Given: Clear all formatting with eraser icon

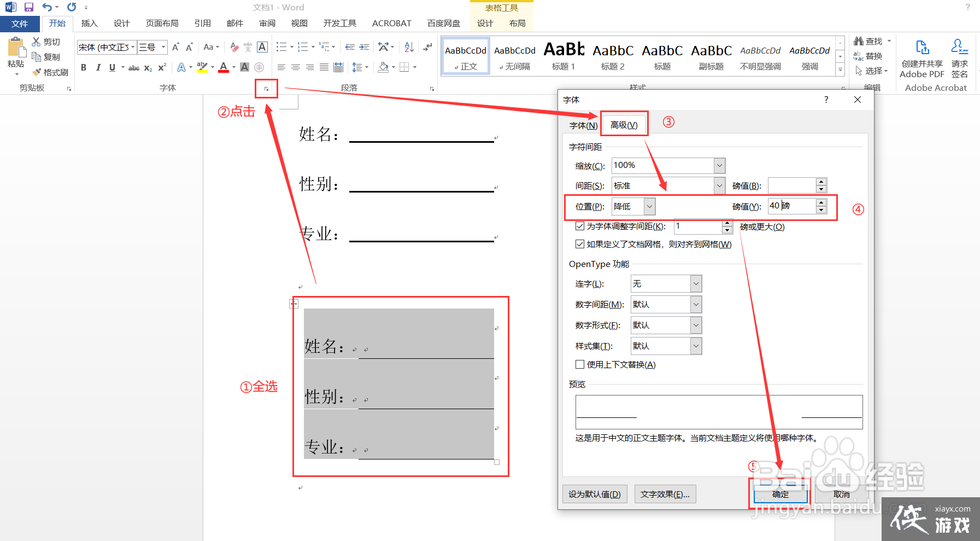Looking at the screenshot, I should [x=234, y=47].
